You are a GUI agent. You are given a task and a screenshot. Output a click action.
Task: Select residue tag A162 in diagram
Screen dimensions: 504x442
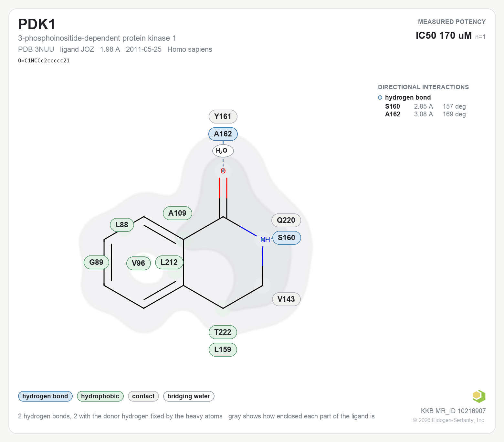[x=223, y=134]
